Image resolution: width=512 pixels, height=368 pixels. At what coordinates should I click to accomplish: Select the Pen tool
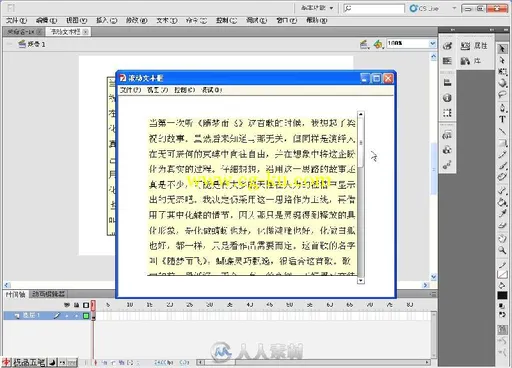[x=502, y=108]
